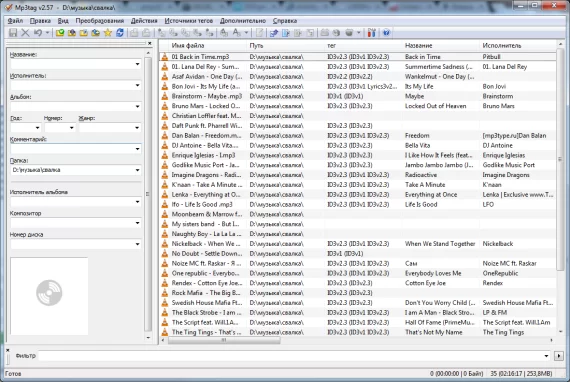Expand the Альбом field dropdown

(137, 106)
